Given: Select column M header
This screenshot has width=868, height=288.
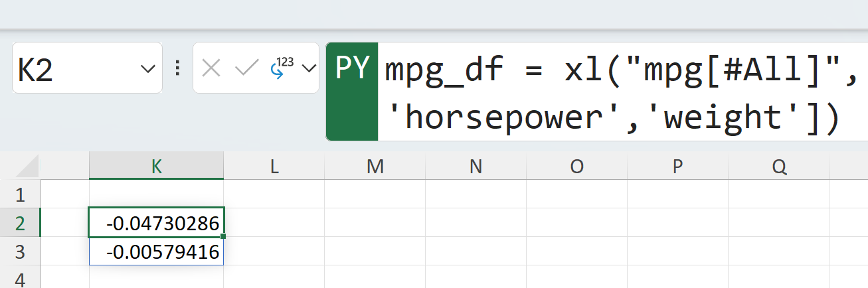Looking at the screenshot, I should pyautogui.click(x=375, y=167).
